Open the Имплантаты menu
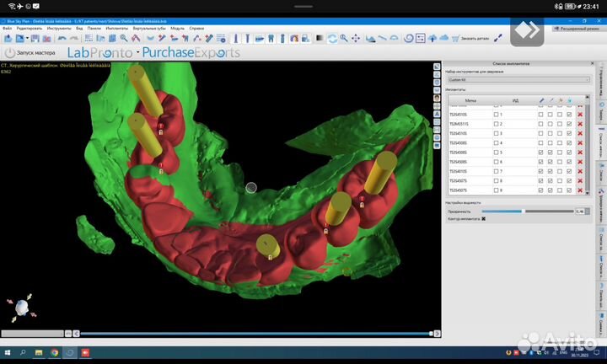This screenshot has height=364, width=607. (117, 28)
